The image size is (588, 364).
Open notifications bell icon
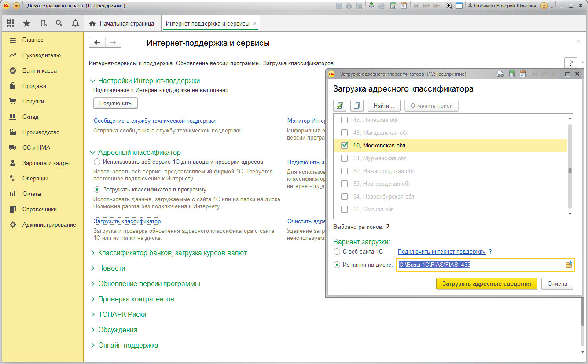(x=75, y=23)
